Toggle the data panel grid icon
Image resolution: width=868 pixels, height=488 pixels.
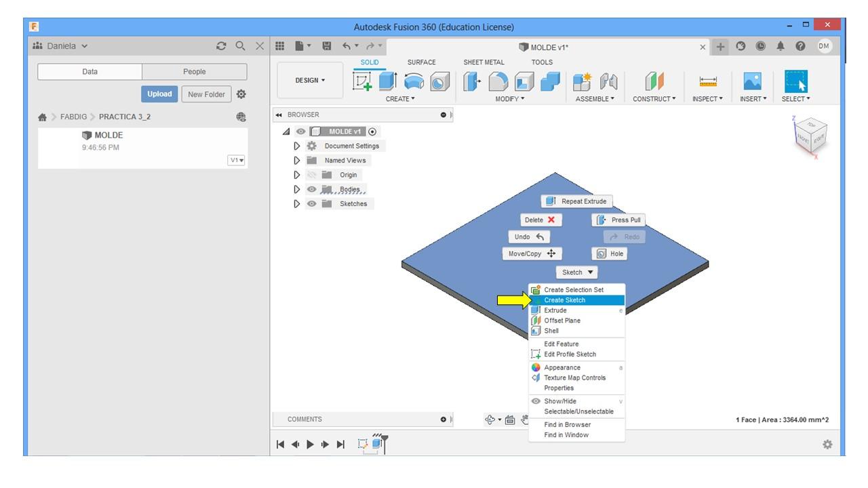coord(279,46)
